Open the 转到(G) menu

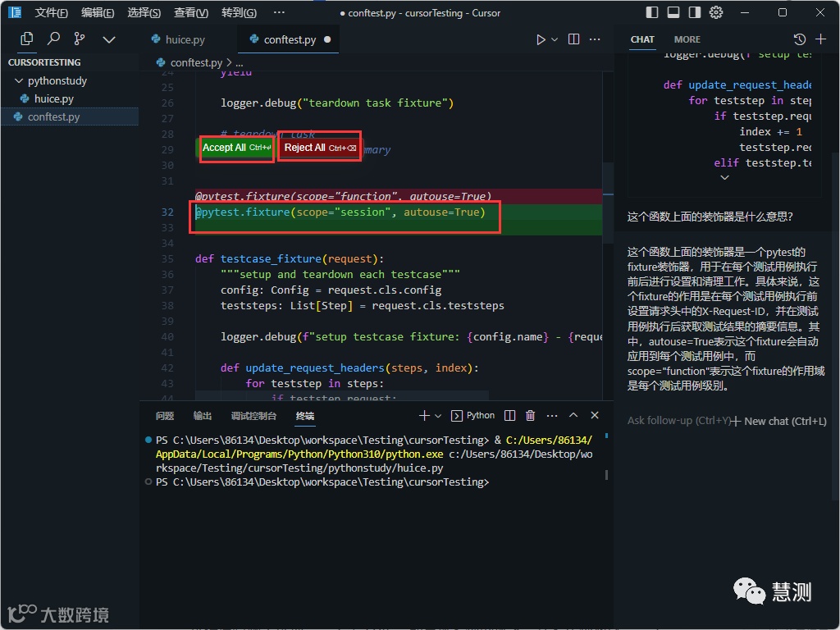click(x=239, y=12)
